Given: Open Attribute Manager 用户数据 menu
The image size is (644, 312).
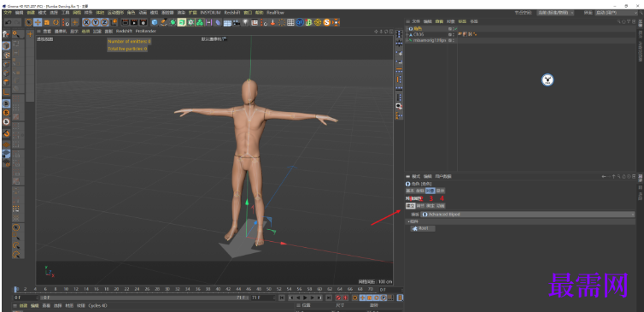Looking at the screenshot, I should [443, 176].
